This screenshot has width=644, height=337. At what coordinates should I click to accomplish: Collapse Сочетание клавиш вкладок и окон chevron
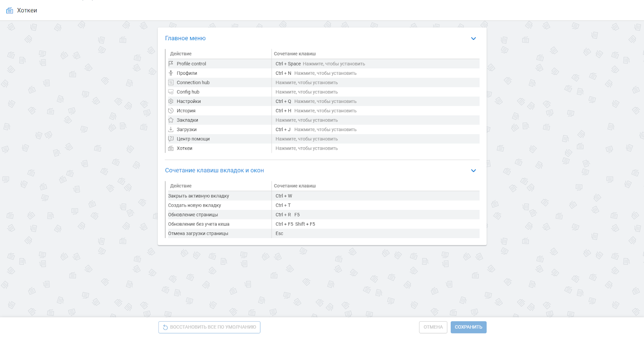pyautogui.click(x=473, y=171)
